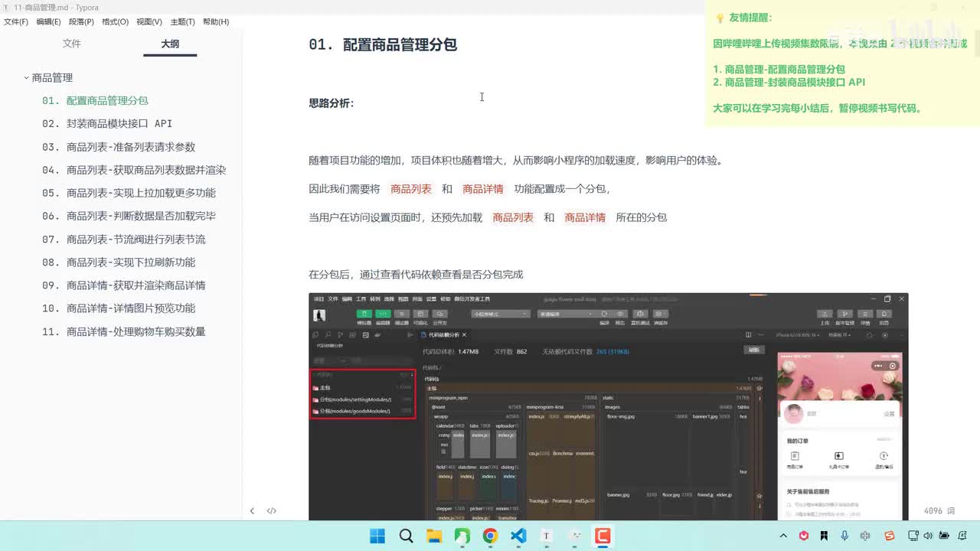Open File Explorer from taskbar
The image size is (980, 551).
pyautogui.click(x=434, y=536)
